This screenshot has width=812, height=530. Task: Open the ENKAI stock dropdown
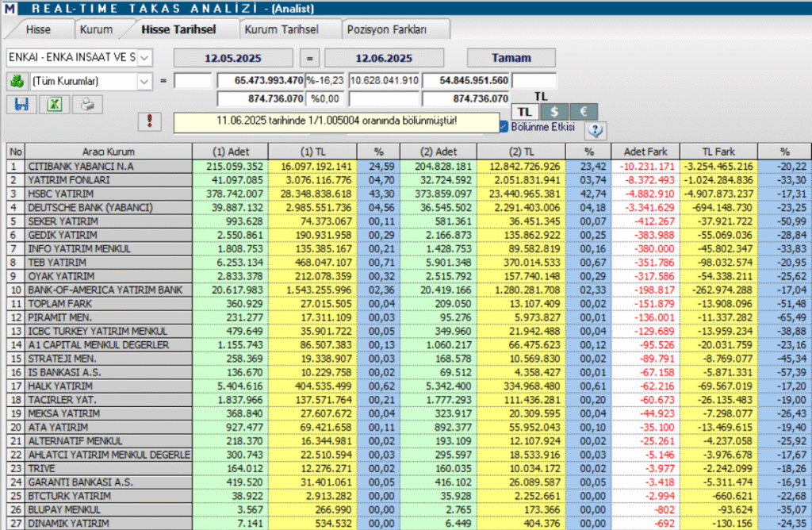click(x=145, y=57)
